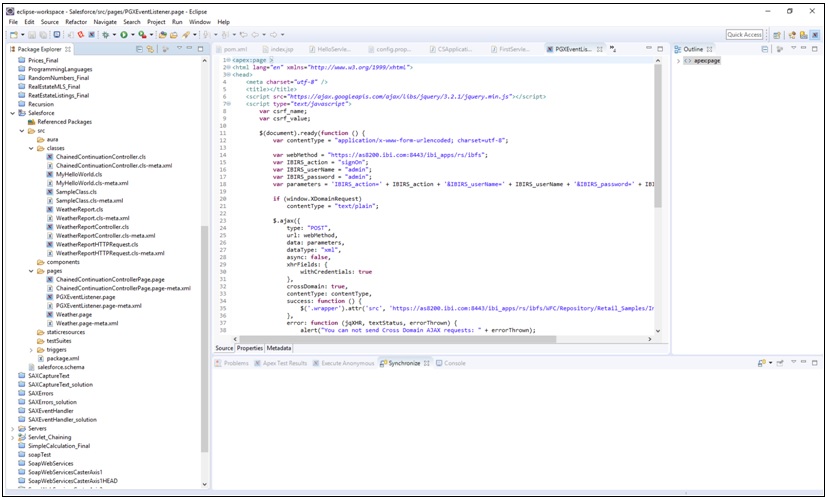Screen dimensions: 828x500
Task: Open the dropdown next to Run button
Action: [133, 35]
